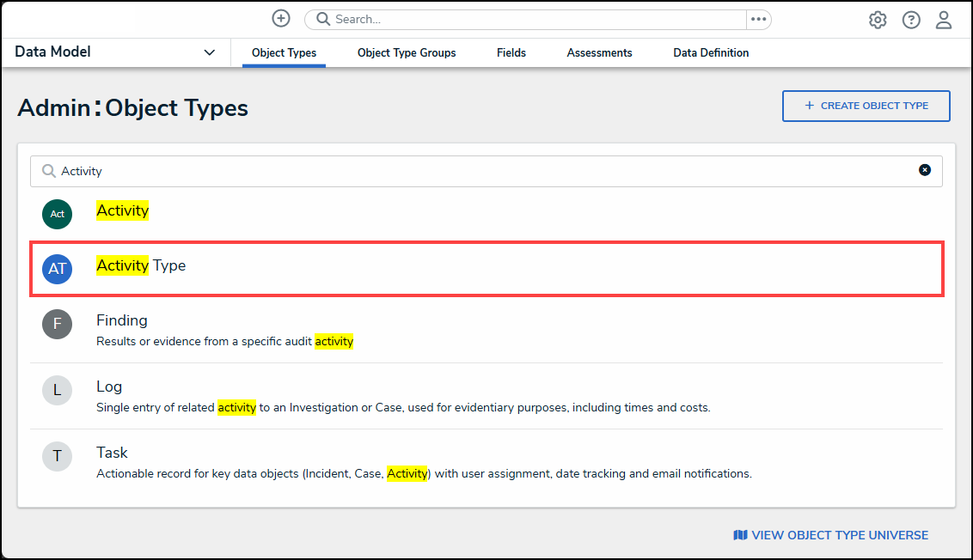Expand the Data Model dropdown
973x560 pixels.
tap(209, 52)
